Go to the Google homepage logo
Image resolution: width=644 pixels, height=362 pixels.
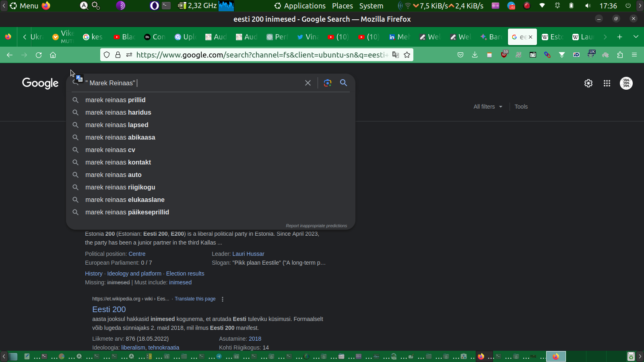pos(40,83)
